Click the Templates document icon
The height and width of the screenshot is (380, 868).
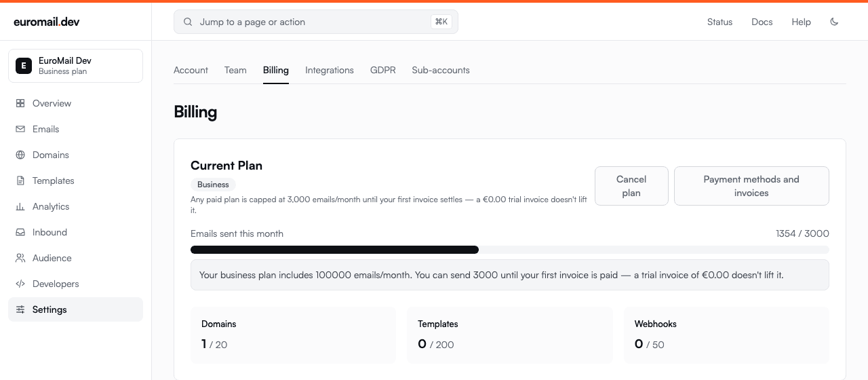click(20, 180)
